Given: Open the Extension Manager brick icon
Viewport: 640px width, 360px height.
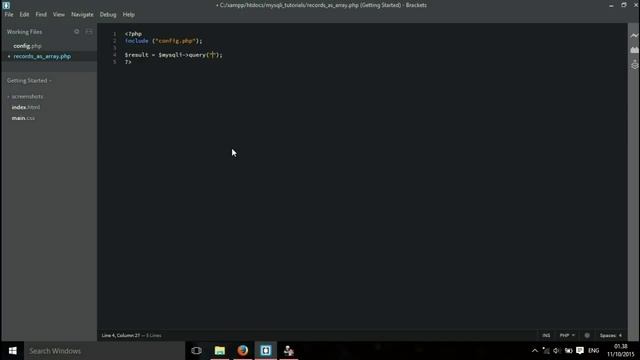Looking at the screenshot, I should click(634, 50).
